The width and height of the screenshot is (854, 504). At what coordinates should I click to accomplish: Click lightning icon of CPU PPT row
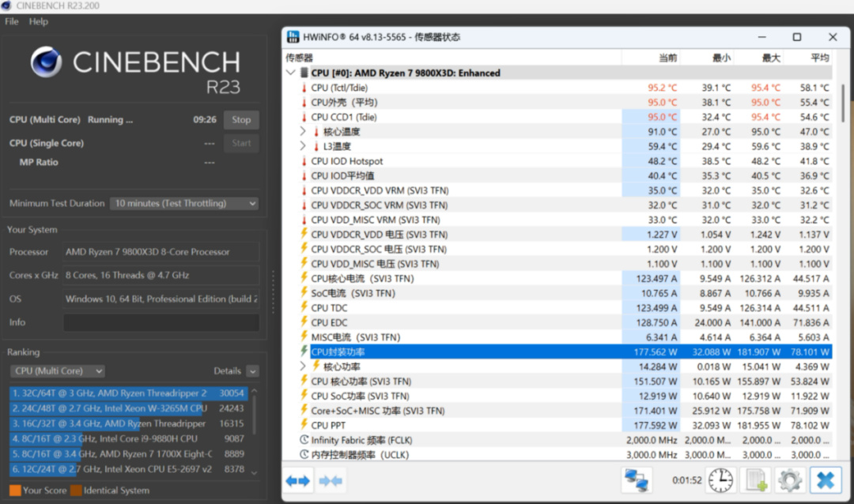click(x=304, y=425)
